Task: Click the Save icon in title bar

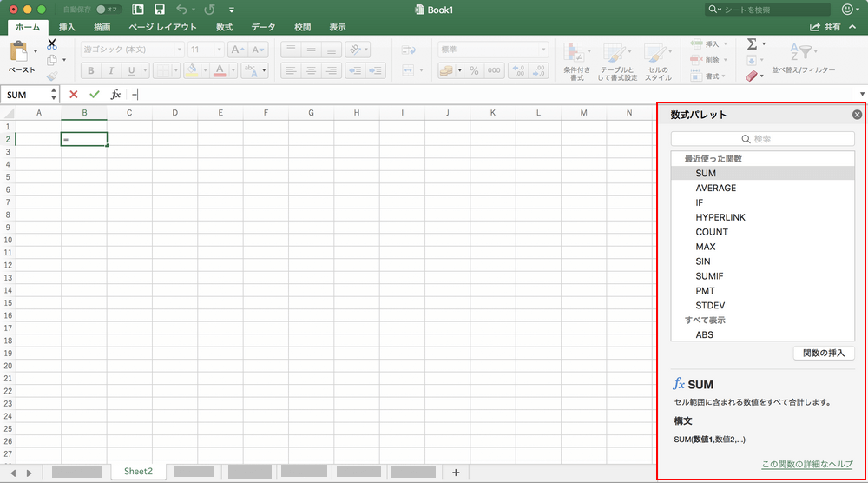Action: point(160,10)
